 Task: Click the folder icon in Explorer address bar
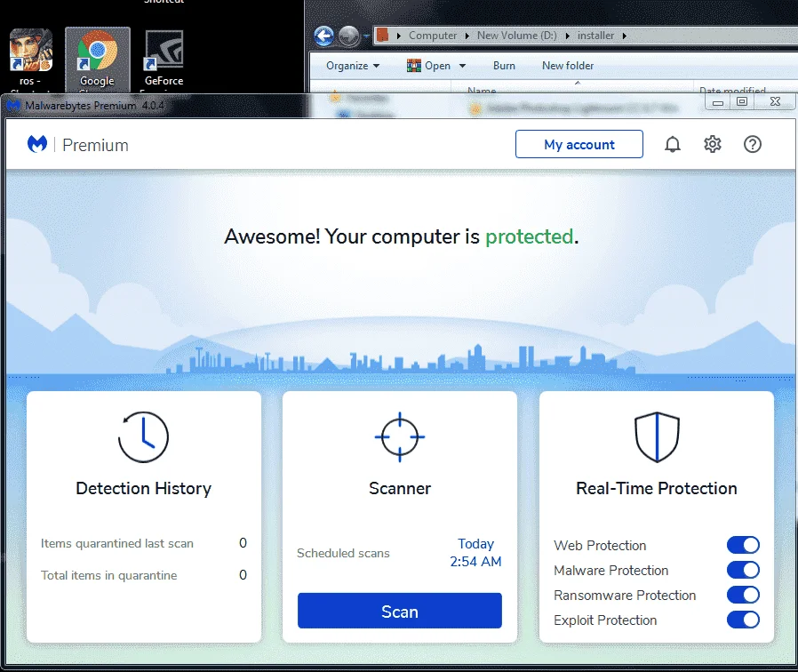coord(383,36)
